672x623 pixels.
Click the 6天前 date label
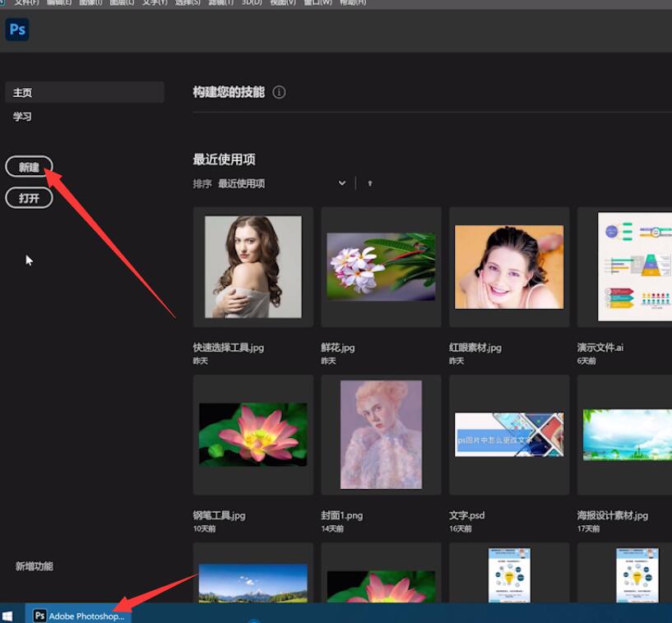click(586, 361)
